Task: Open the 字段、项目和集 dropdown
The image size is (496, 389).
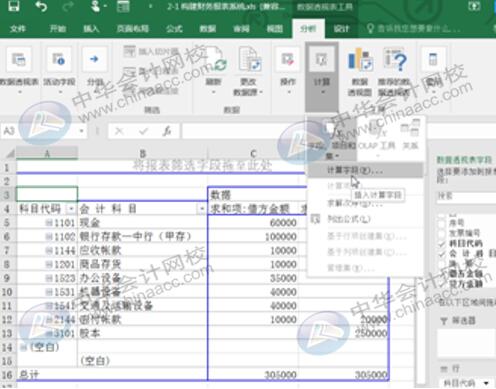Action: 332,139
